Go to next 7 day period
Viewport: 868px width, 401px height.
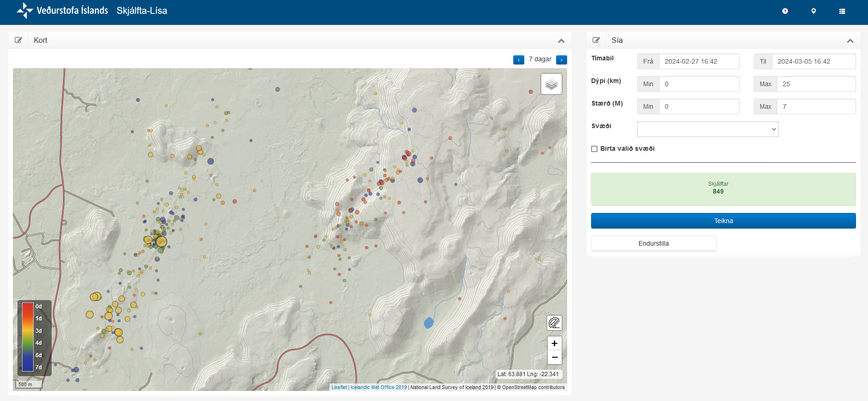pos(561,60)
